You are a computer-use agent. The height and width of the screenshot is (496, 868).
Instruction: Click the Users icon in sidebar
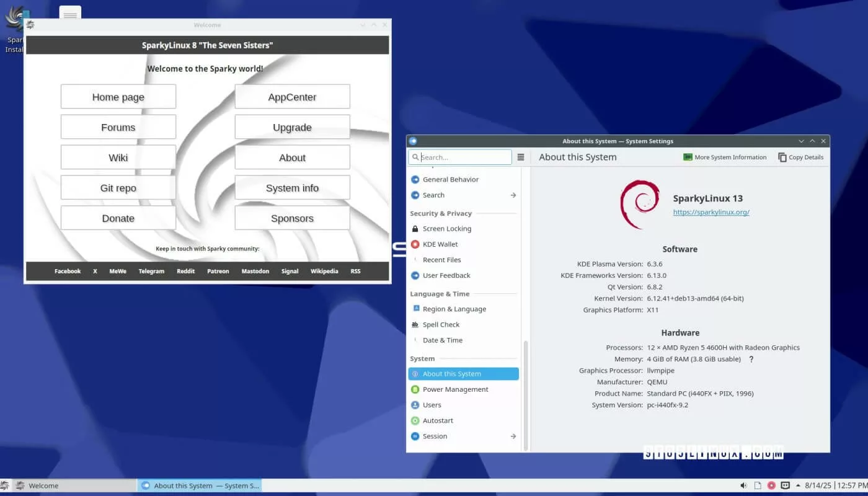[x=415, y=405]
